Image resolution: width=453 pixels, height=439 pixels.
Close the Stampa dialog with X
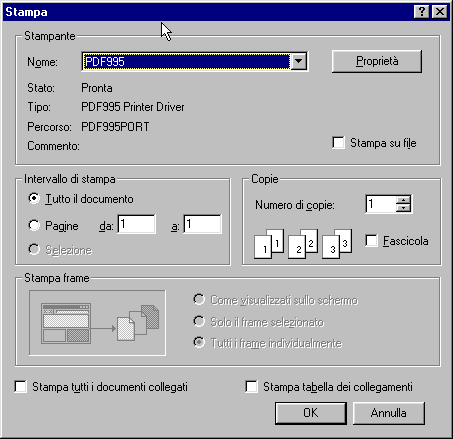[440, 12]
